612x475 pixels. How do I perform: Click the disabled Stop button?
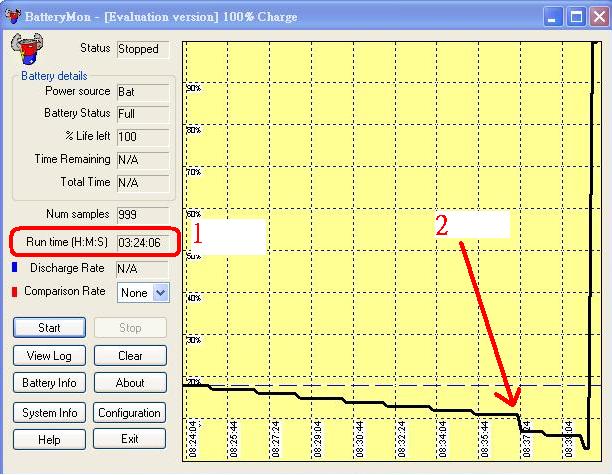tap(130, 327)
